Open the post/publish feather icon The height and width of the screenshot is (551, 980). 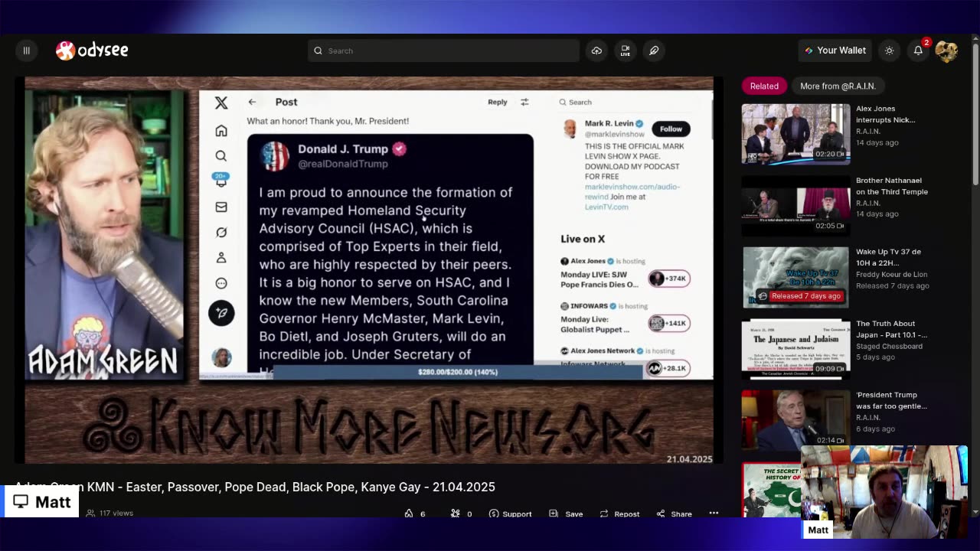654,51
